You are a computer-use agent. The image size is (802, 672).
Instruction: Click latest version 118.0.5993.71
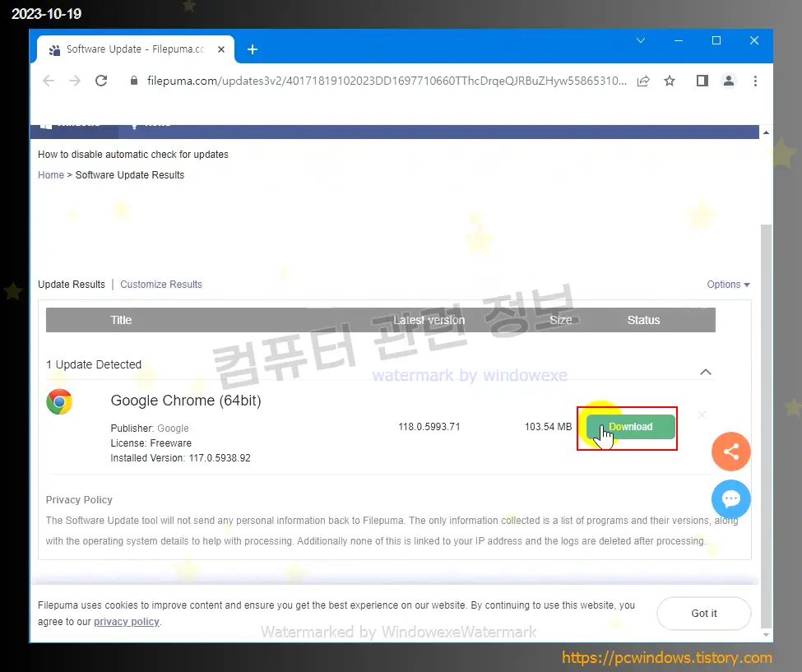[429, 427]
